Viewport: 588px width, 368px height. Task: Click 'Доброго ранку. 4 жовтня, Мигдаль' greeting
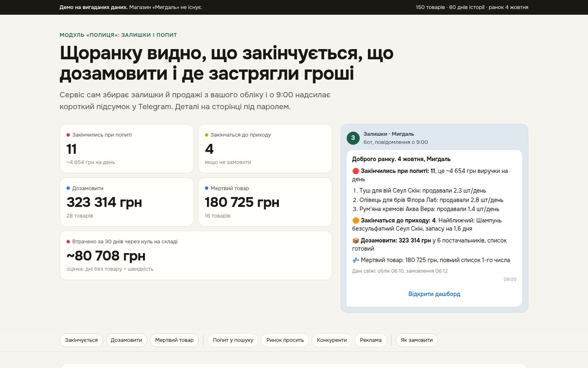(401, 159)
